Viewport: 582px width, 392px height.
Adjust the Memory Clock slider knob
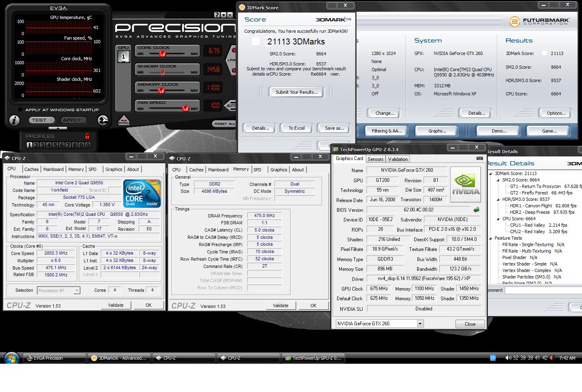162,90
